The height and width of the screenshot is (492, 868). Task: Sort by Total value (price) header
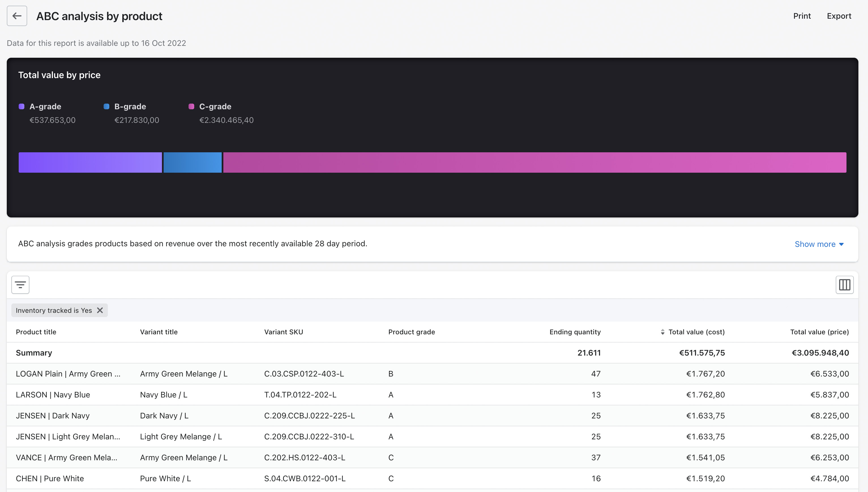click(819, 332)
